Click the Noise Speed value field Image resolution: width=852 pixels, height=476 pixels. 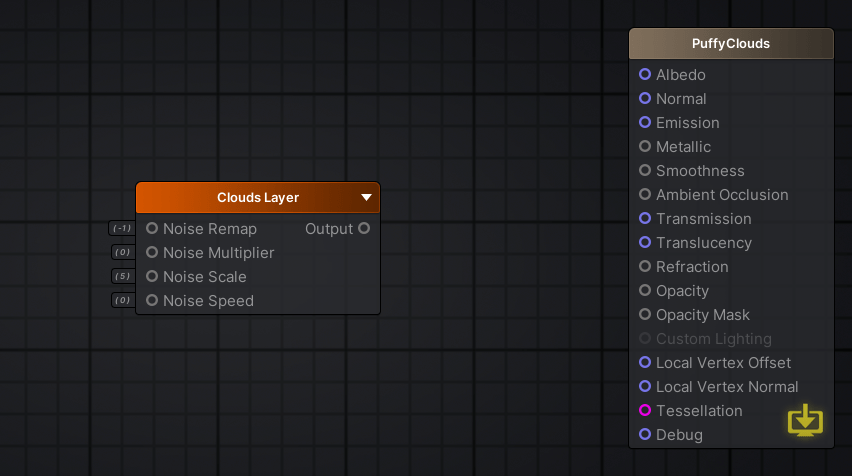[x=122, y=301]
